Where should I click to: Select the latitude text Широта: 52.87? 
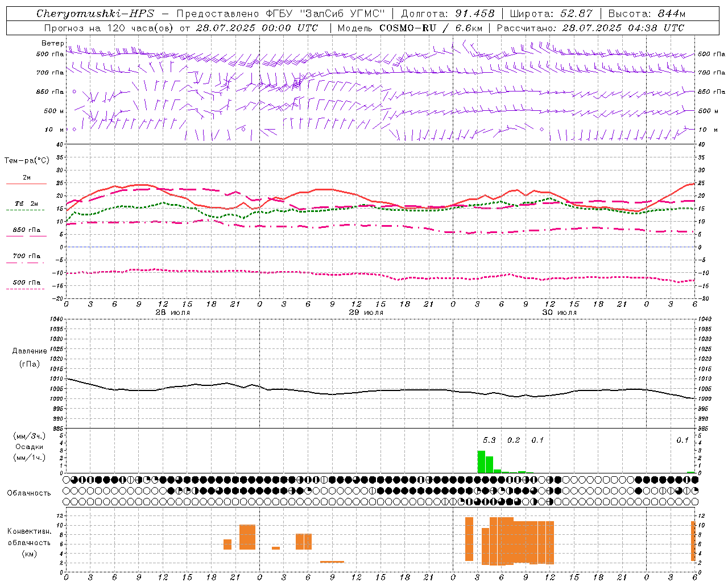(551, 14)
